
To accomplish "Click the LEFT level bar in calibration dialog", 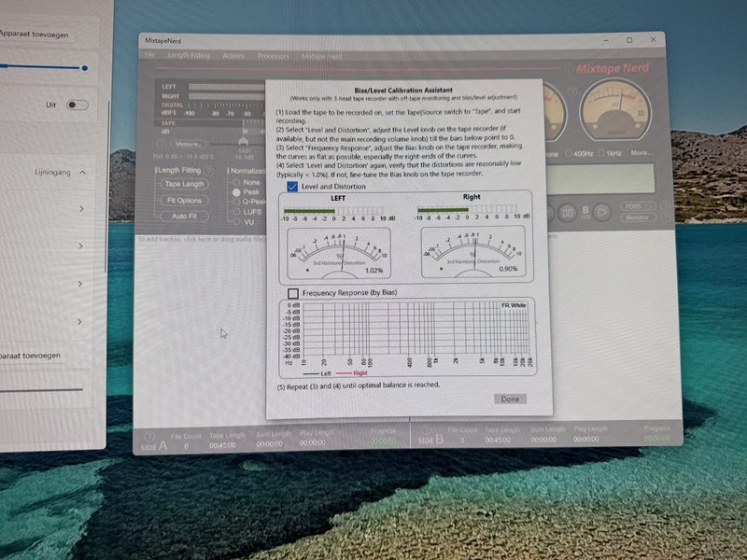I will coord(333,211).
